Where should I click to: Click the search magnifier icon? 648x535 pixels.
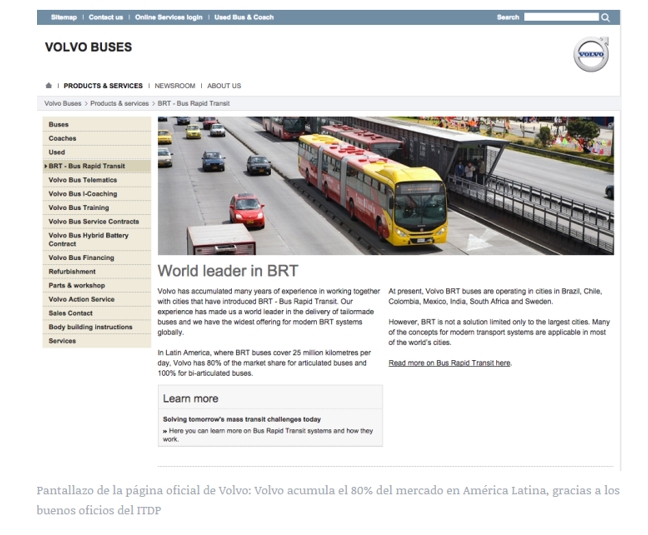click(x=605, y=17)
